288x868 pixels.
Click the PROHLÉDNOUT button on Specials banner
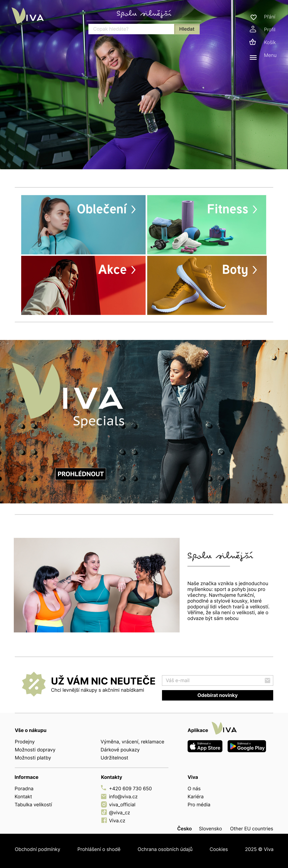pyautogui.click(x=81, y=474)
